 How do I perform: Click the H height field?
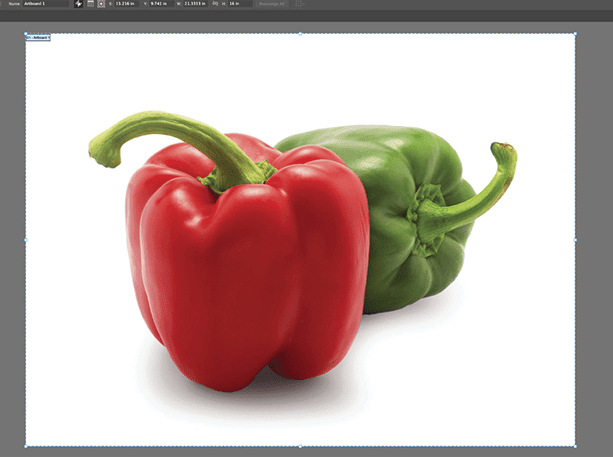(239, 4)
